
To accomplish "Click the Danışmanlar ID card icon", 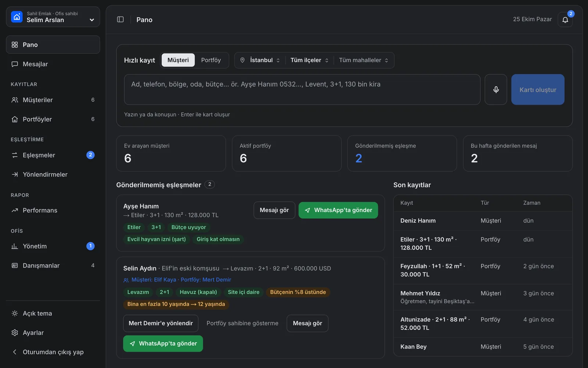I will [x=15, y=265].
